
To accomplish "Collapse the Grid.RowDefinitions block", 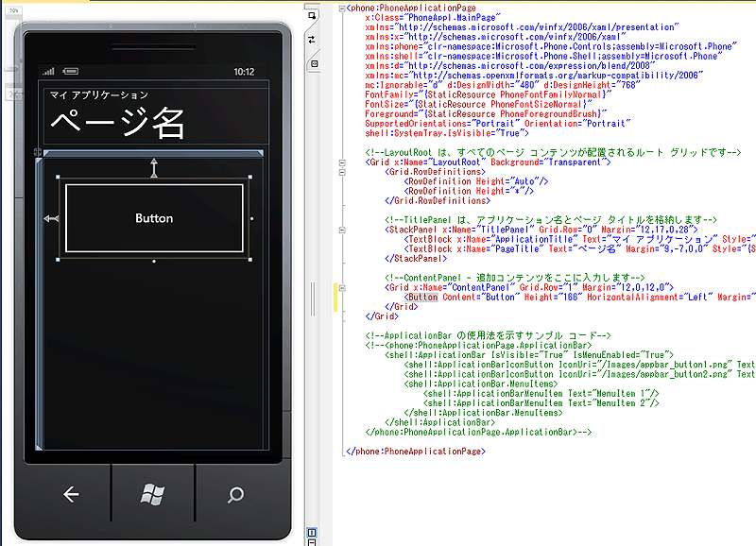I will point(342,172).
